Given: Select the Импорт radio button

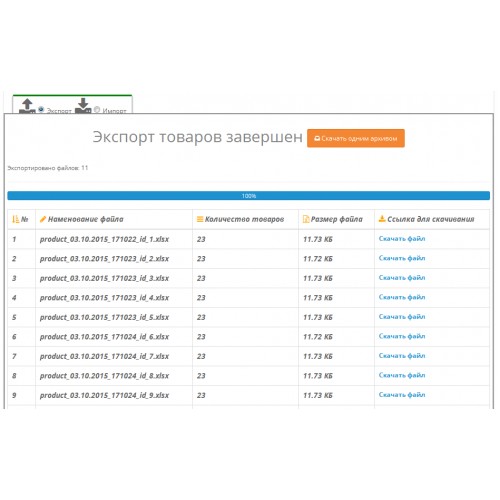Looking at the screenshot, I should tap(97, 109).
